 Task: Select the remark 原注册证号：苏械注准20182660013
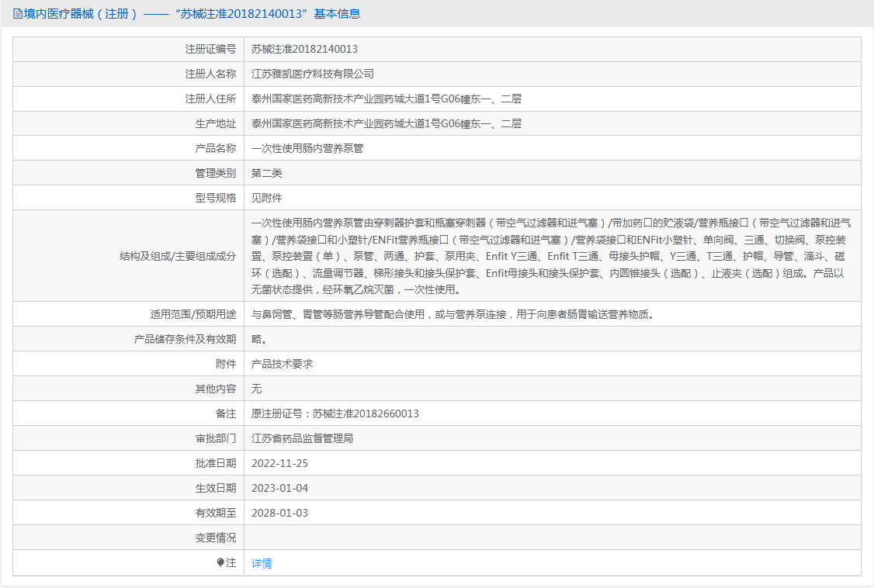coord(335,413)
